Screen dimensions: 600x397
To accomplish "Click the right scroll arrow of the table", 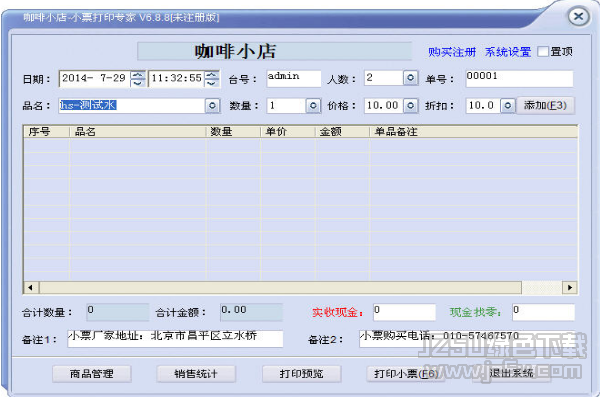I will [x=570, y=288].
